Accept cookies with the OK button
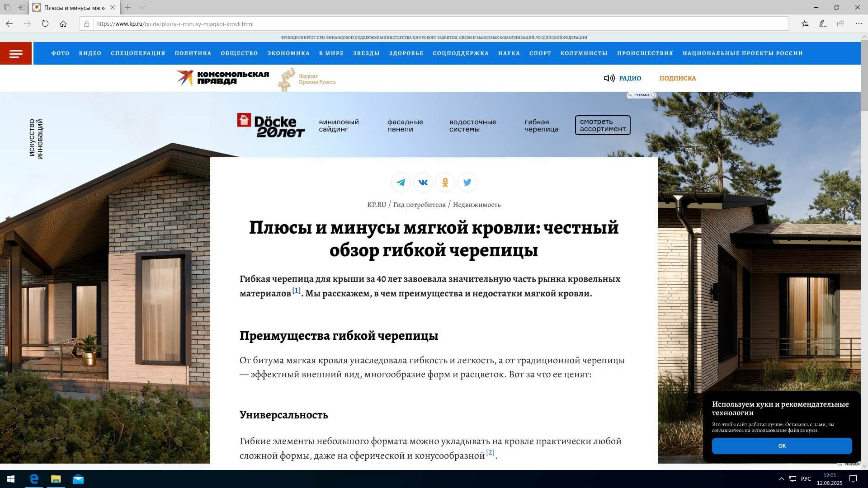Image resolution: width=868 pixels, height=488 pixels. click(x=782, y=446)
